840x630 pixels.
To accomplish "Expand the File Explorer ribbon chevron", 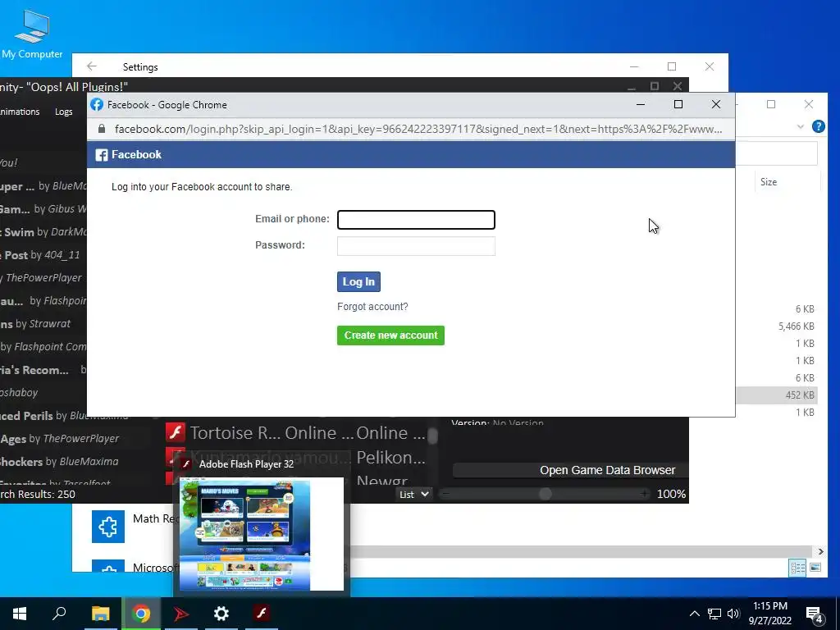I will (801, 126).
